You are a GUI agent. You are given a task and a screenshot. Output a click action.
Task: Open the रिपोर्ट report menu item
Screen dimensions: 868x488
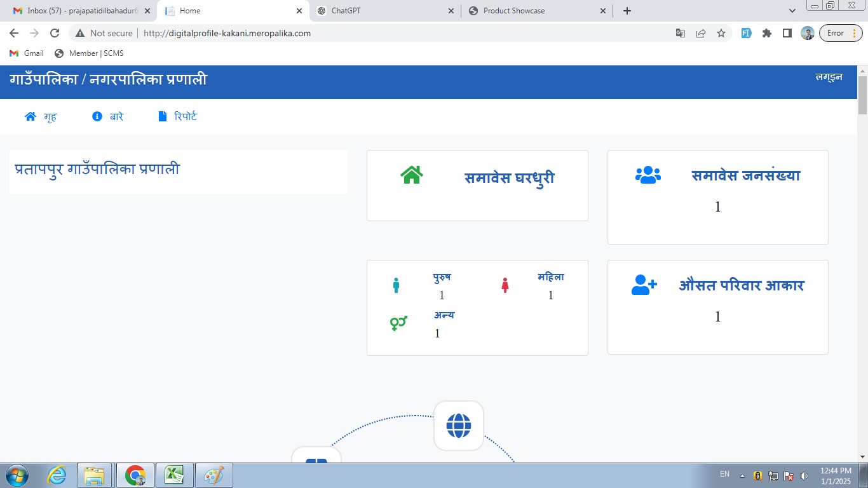(177, 117)
